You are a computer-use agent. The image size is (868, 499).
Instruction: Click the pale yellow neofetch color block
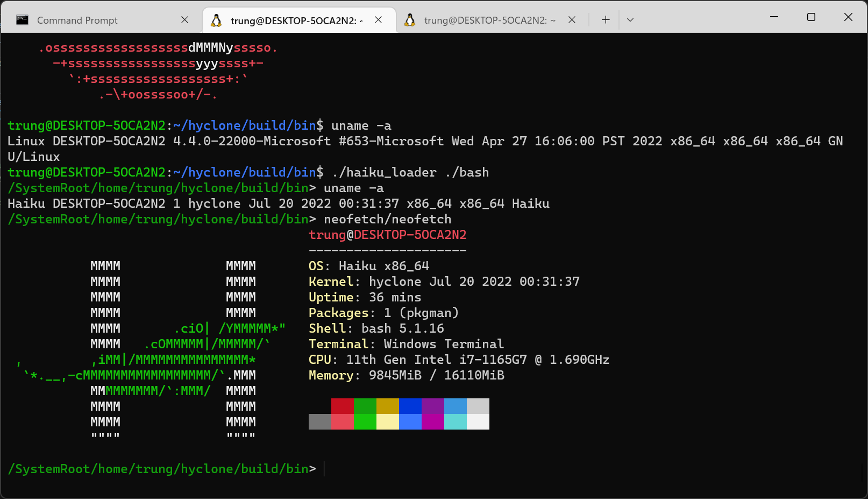(388, 421)
